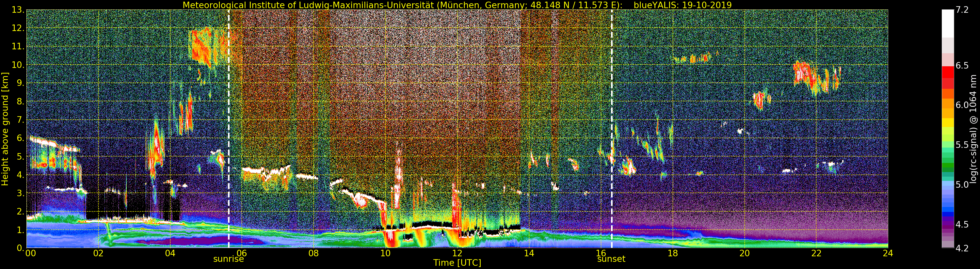
Task: Click the red cirrus cloud near 11 km before sunrise
Action: coord(203,48)
